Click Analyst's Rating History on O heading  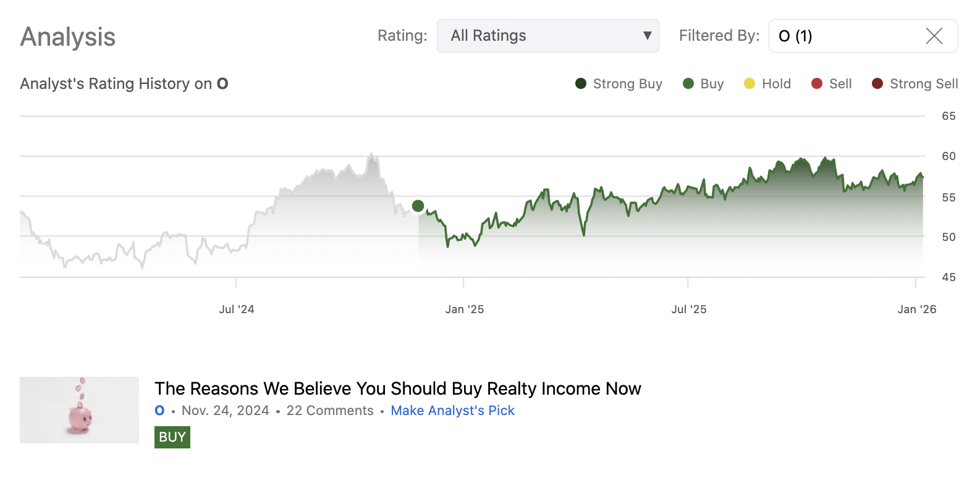[x=124, y=84]
